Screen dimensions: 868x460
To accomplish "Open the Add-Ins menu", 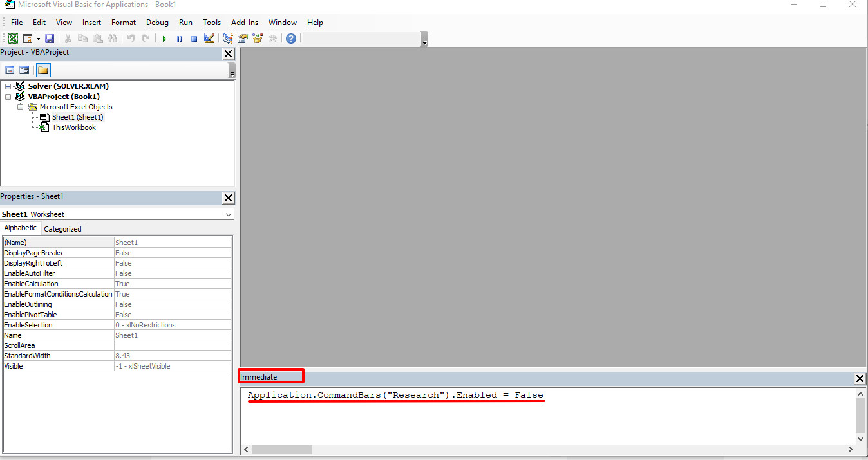I will [245, 23].
